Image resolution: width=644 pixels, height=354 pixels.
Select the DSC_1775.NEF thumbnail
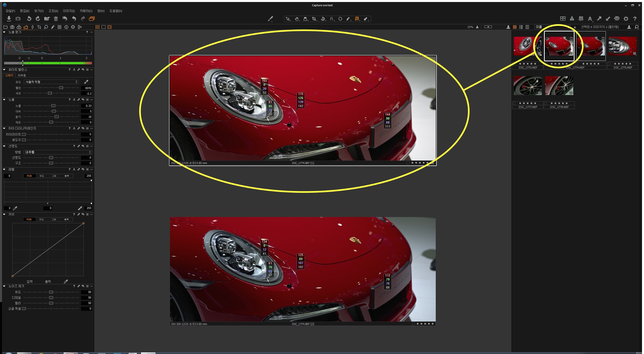click(x=622, y=46)
